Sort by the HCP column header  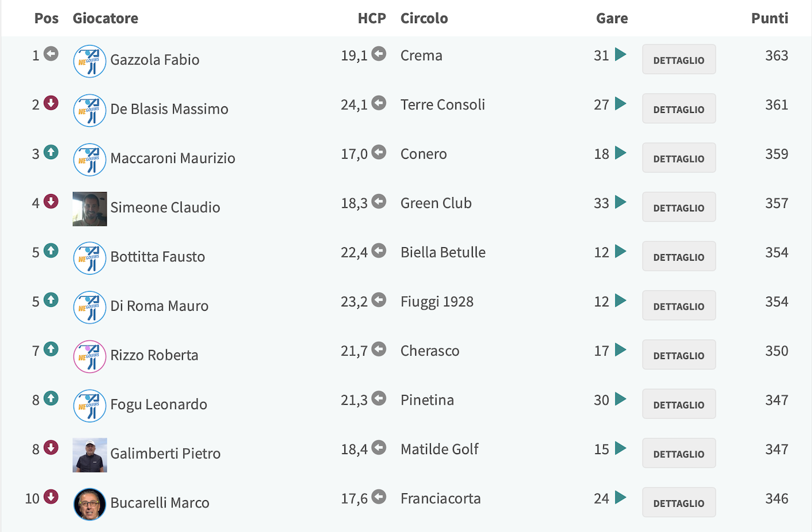pos(372,18)
